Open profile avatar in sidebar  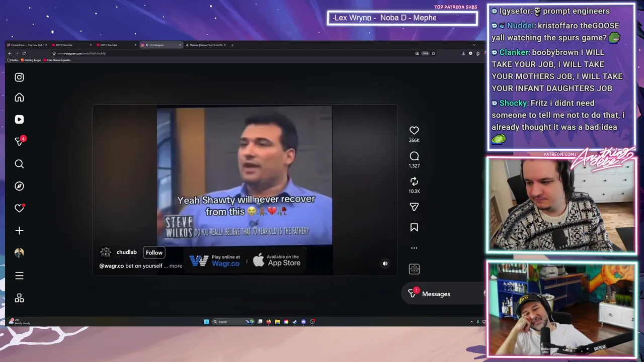point(19,253)
